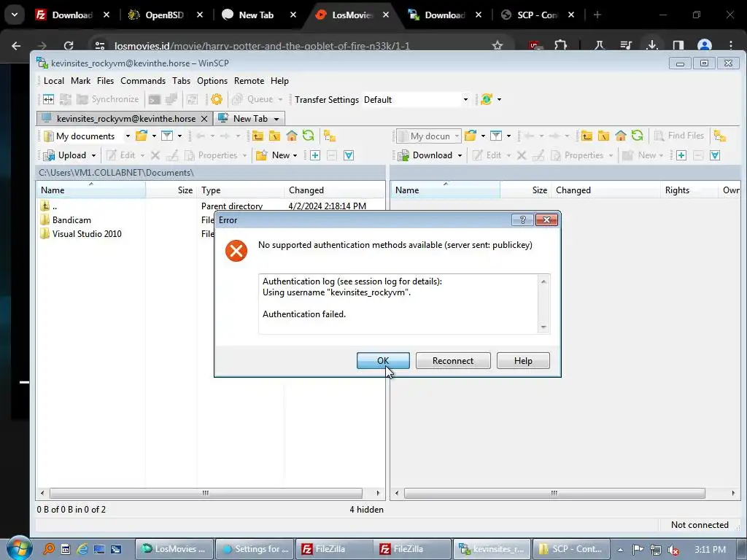Viewport: 747px width, 560px height.
Task: Open the Commands menu
Action: coord(143,80)
